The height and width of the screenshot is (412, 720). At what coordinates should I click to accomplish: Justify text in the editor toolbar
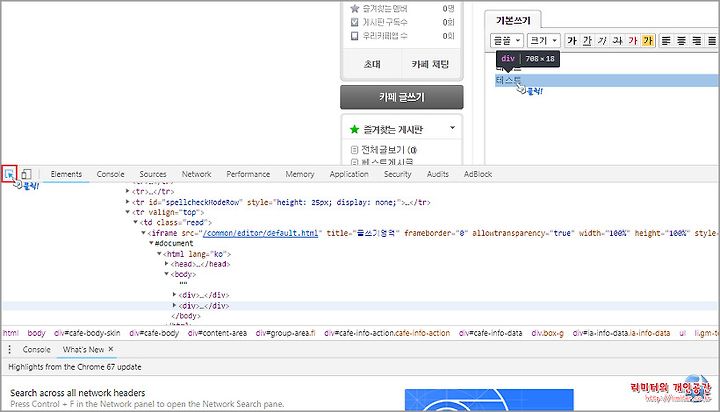point(712,40)
